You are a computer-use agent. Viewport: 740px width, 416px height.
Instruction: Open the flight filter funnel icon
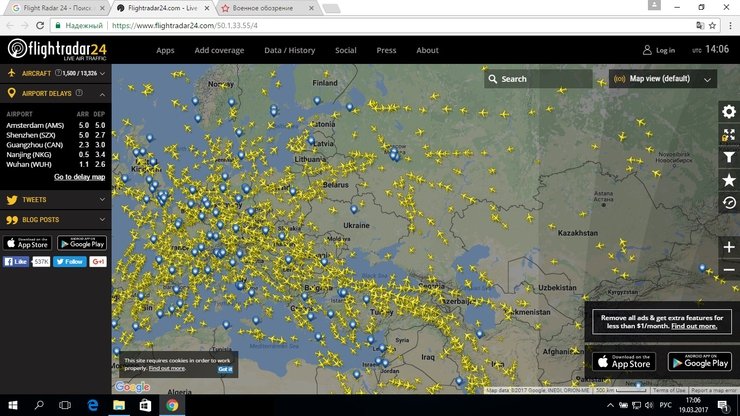click(729, 157)
